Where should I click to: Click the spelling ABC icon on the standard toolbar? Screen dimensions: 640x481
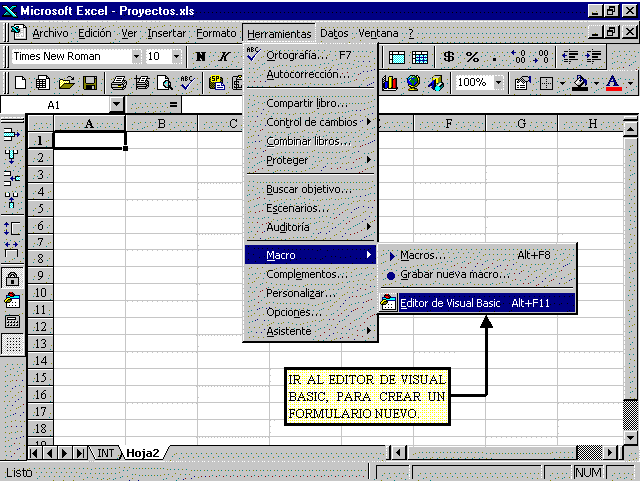pyautogui.click(x=187, y=83)
